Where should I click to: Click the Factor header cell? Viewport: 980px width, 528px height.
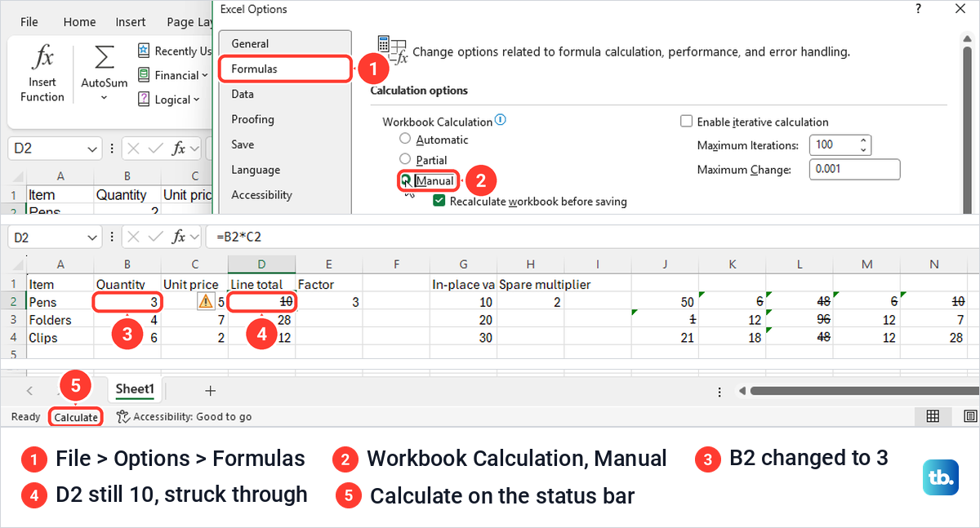click(x=328, y=284)
